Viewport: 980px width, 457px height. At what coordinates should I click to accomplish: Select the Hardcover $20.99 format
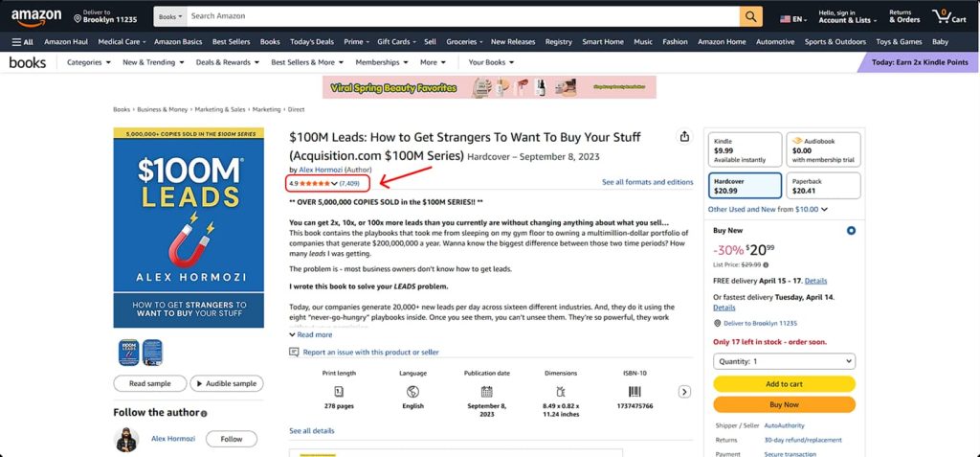click(745, 185)
